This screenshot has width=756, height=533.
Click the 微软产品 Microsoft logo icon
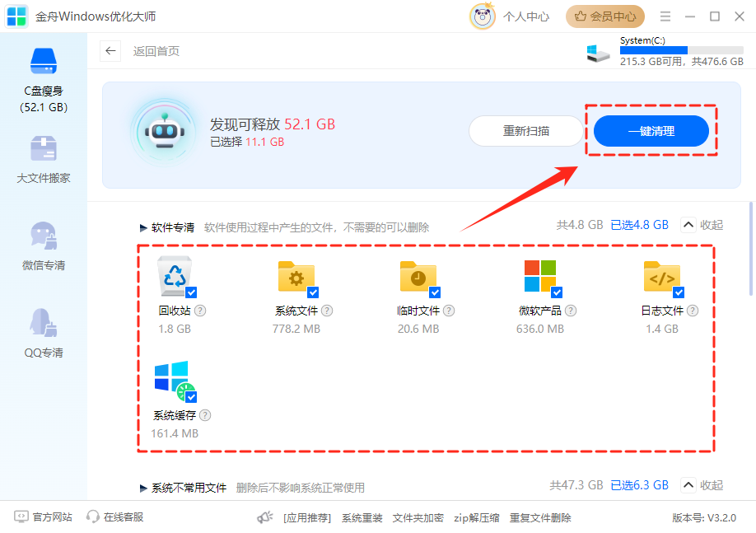pos(540,276)
